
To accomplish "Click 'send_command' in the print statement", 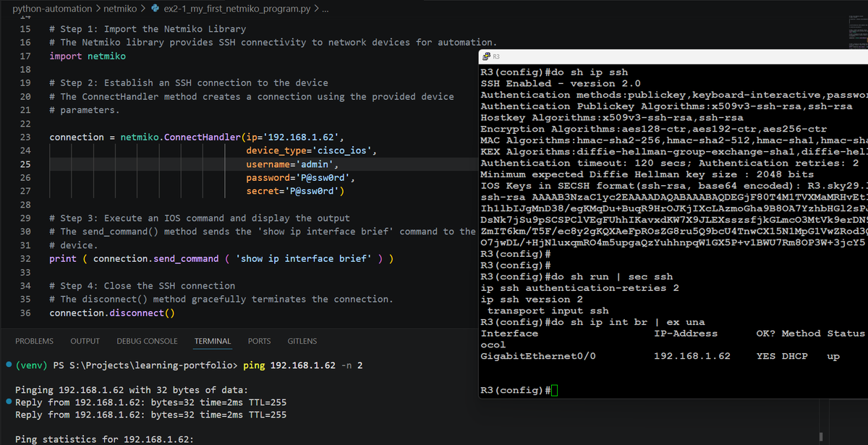I will tap(185, 258).
